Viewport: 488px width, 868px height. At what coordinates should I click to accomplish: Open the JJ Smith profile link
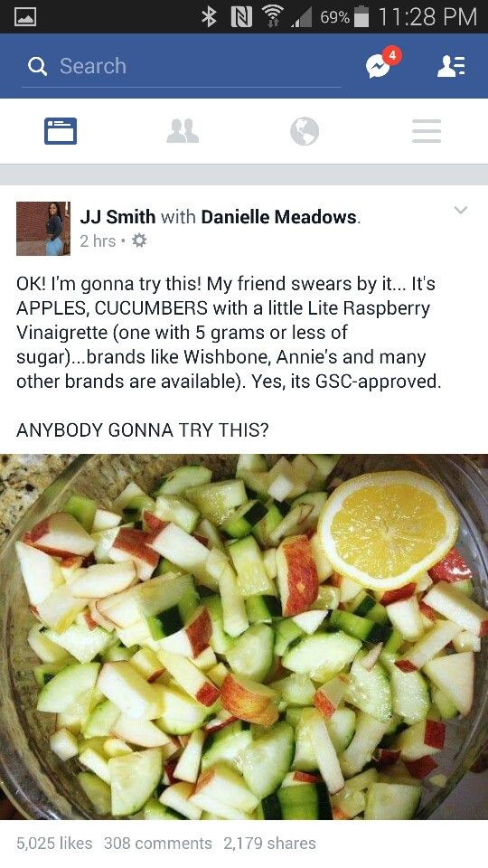pos(117,216)
